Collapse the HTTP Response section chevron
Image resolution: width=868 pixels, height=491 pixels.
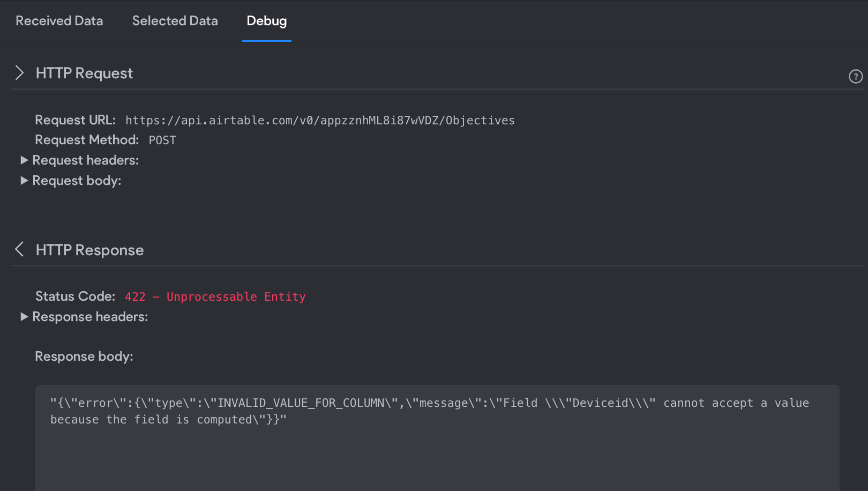pyautogui.click(x=20, y=249)
